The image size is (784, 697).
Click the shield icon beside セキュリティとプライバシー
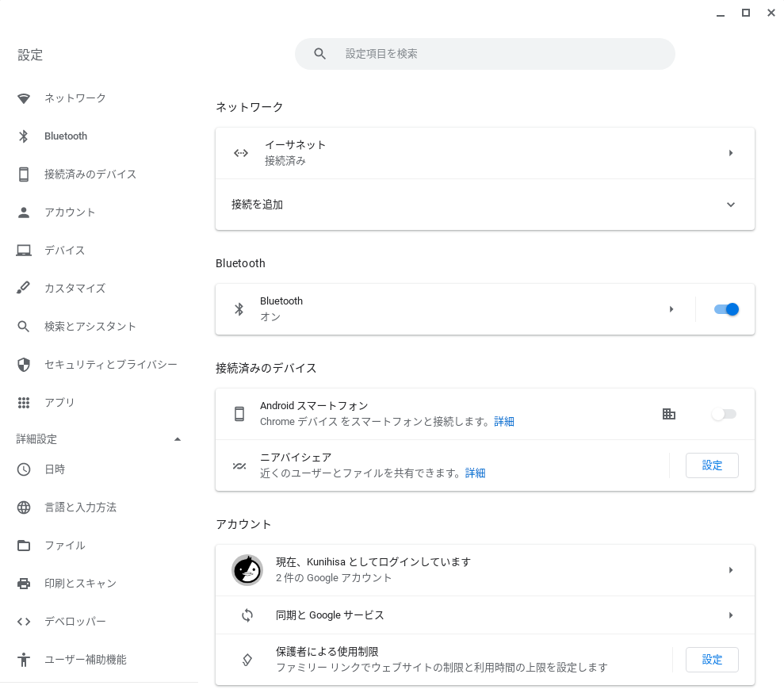click(24, 365)
